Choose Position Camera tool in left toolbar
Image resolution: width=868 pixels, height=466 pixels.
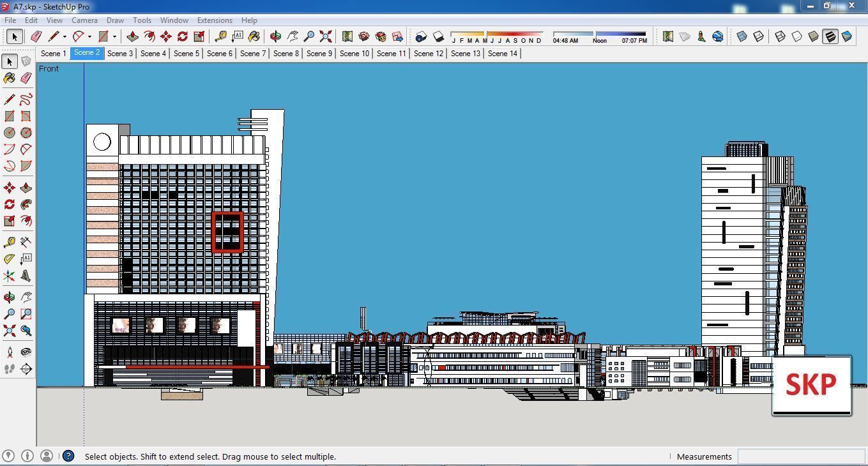click(10, 352)
